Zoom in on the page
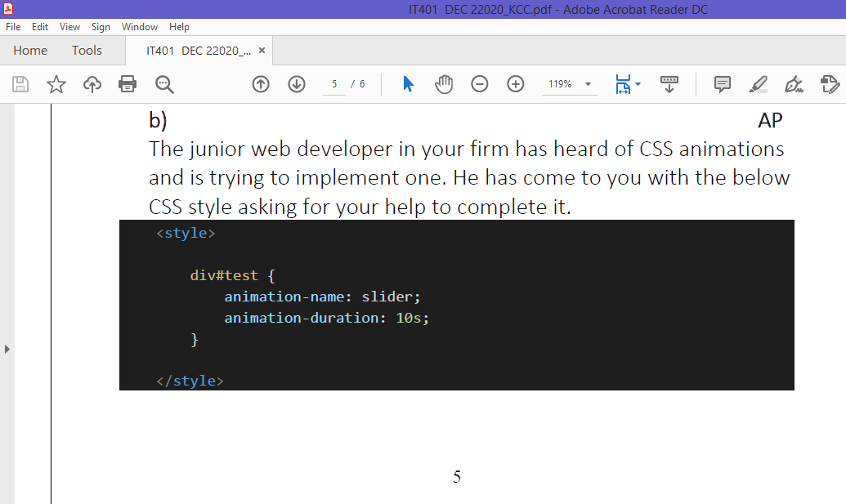 click(515, 83)
